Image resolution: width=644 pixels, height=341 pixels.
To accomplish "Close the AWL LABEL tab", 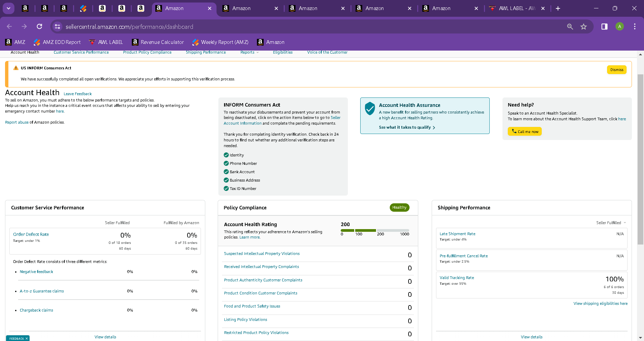I will point(543,8).
